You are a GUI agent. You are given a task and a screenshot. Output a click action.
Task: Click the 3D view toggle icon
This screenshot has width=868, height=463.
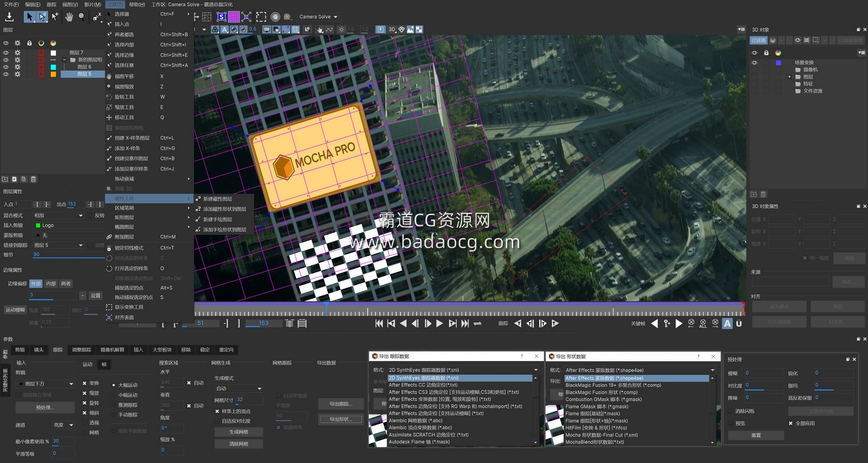(x=392, y=29)
